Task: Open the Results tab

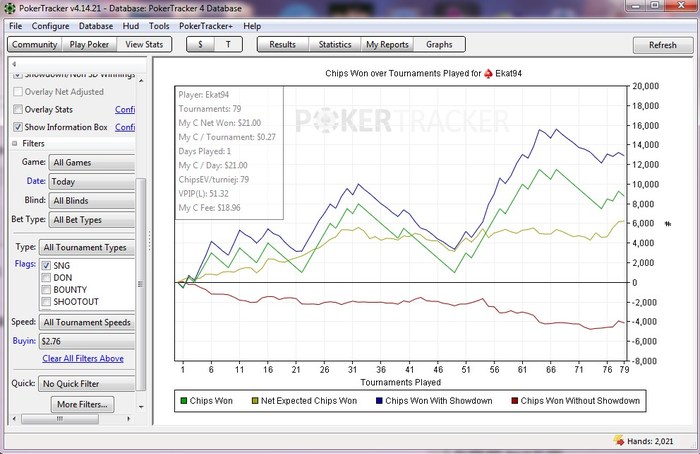Action: coord(283,45)
